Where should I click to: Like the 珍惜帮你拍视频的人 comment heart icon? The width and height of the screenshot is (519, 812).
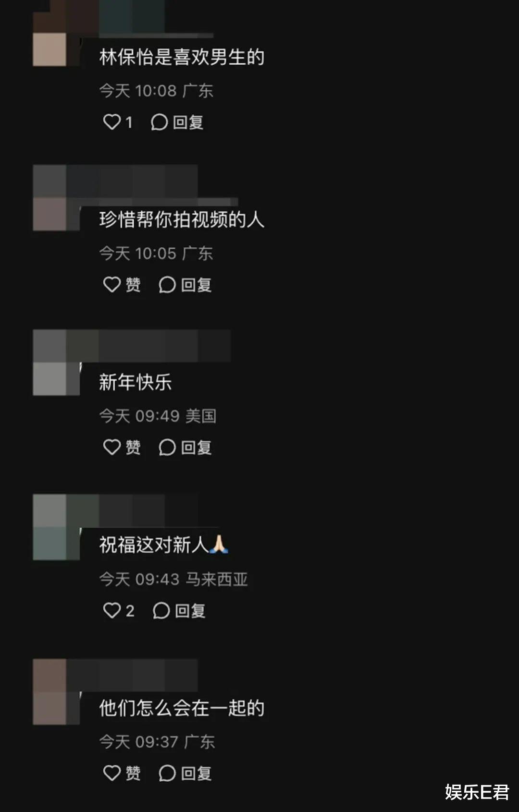pyautogui.click(x=112, y=285)
